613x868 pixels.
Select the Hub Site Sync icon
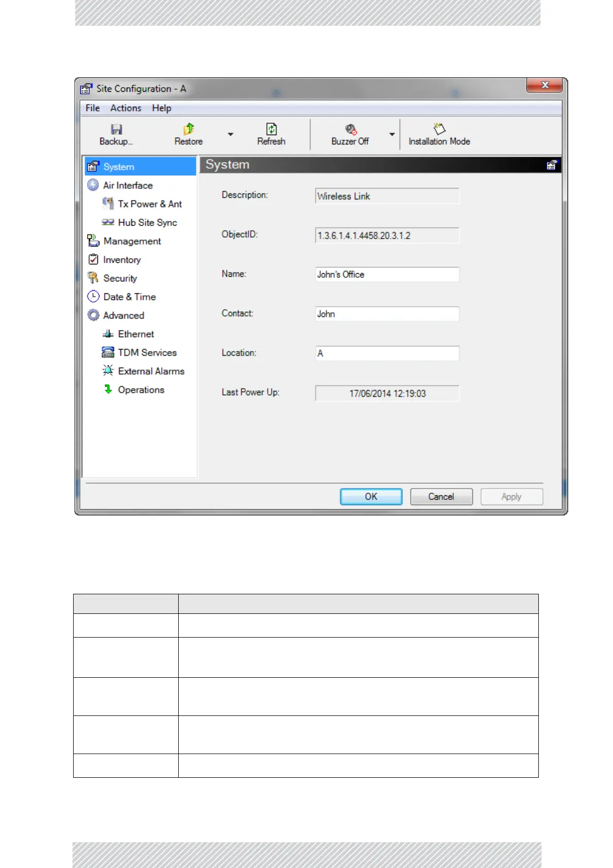(108, 222)
